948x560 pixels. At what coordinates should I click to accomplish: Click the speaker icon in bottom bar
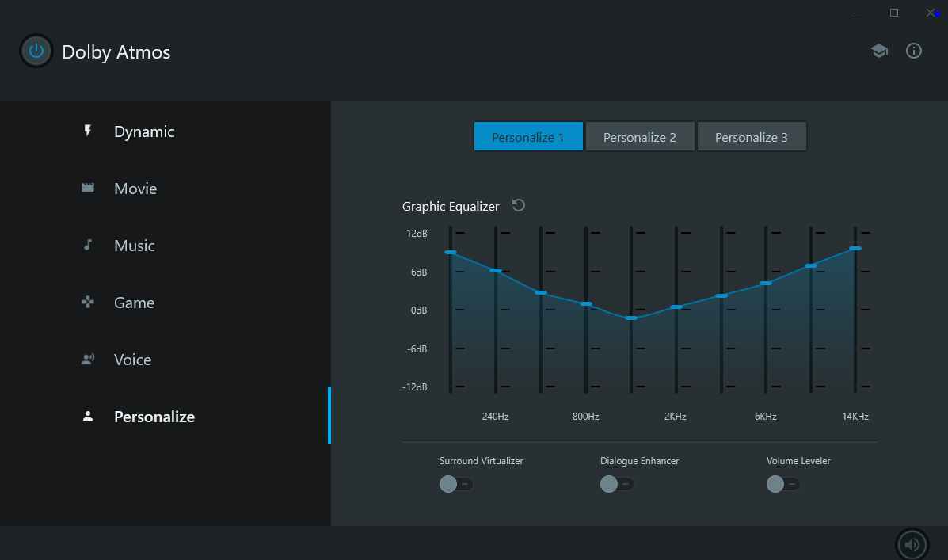point(912,544)
